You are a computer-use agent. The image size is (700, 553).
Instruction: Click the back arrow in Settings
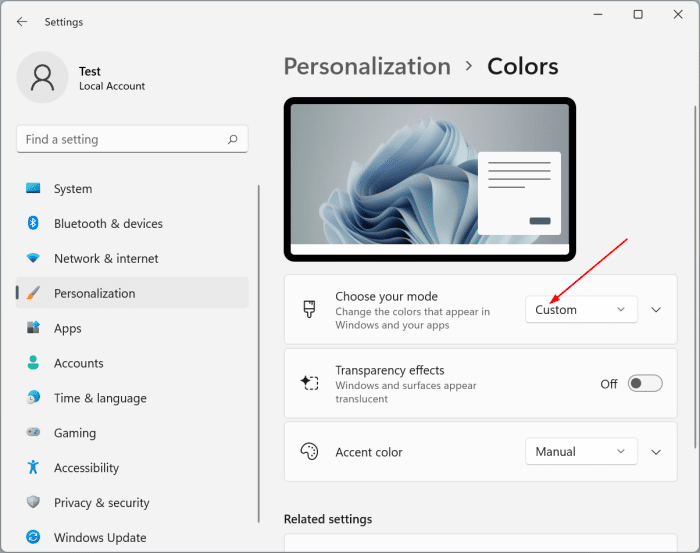(22, 21)
